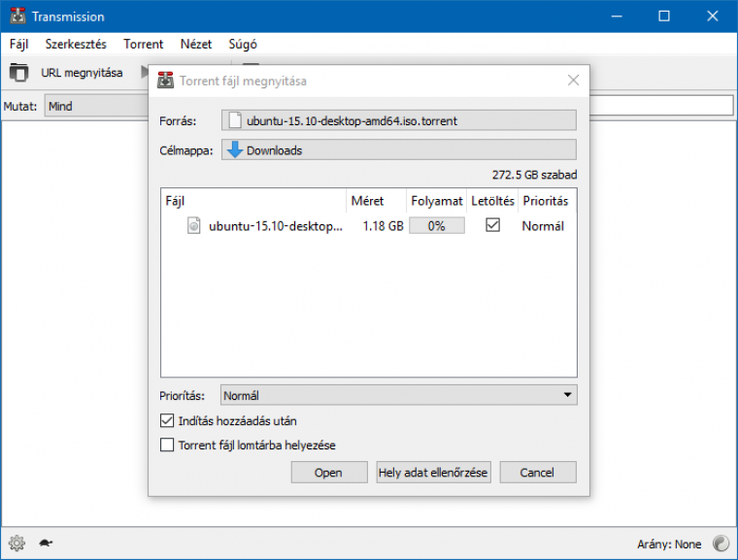Click the ratio statistics icon beside Arány: None

click(x=721, y=544)
